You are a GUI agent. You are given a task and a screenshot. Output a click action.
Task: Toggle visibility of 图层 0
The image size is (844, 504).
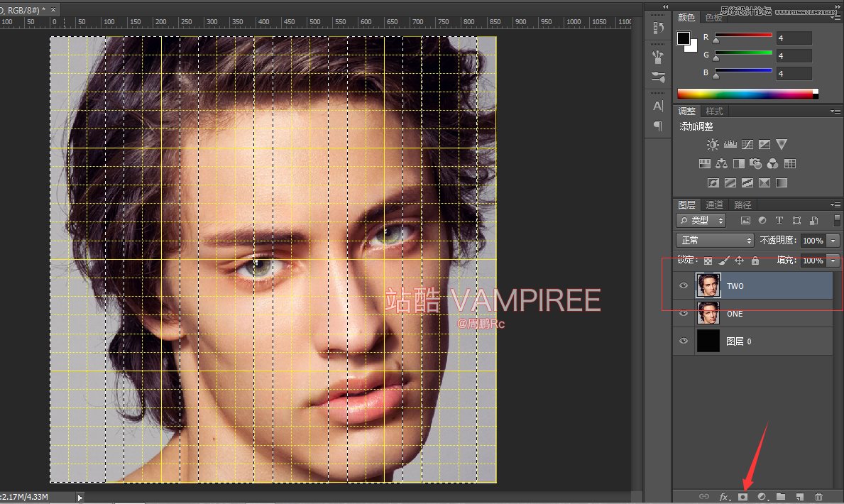coord(684,341)
